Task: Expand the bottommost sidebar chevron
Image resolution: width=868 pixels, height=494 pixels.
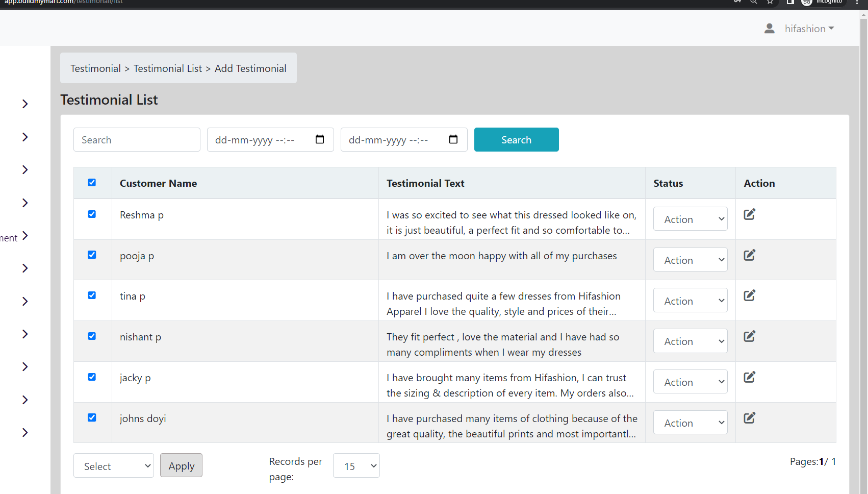Action: (x=25, y=433)
